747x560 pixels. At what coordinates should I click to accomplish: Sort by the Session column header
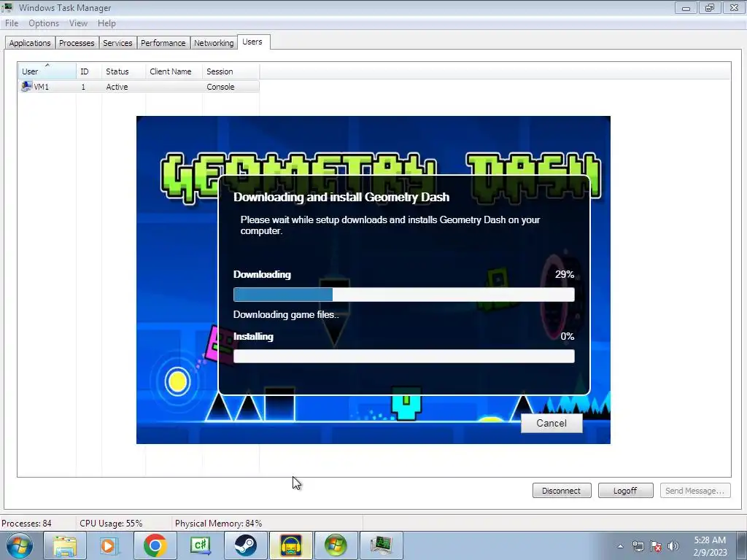pyautogui.click(x=231, y=71)
